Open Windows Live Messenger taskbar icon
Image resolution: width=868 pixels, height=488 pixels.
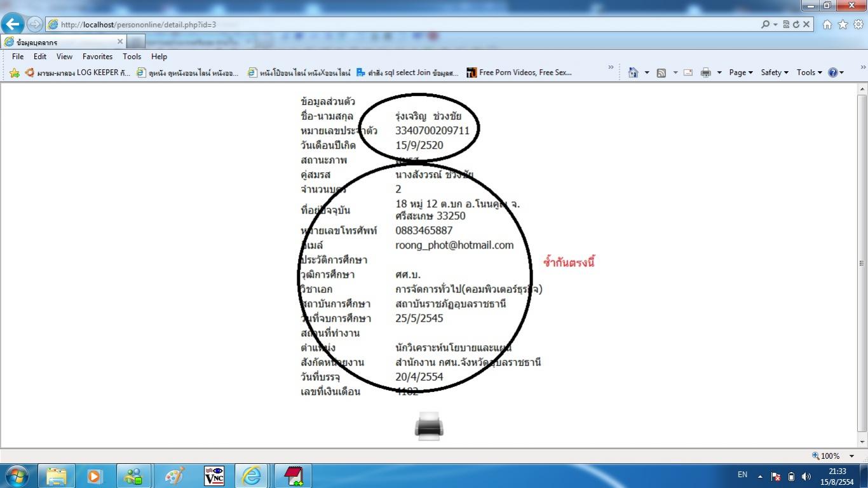(133, 475)
